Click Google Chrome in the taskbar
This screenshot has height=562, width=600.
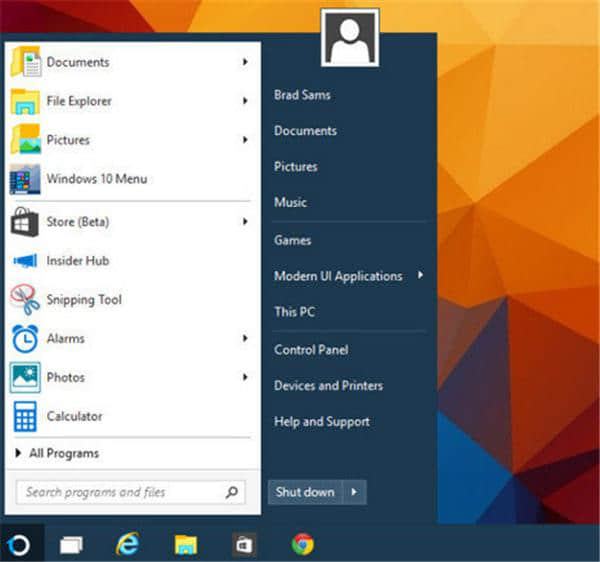pyautogui.click(x=302, y=544)
